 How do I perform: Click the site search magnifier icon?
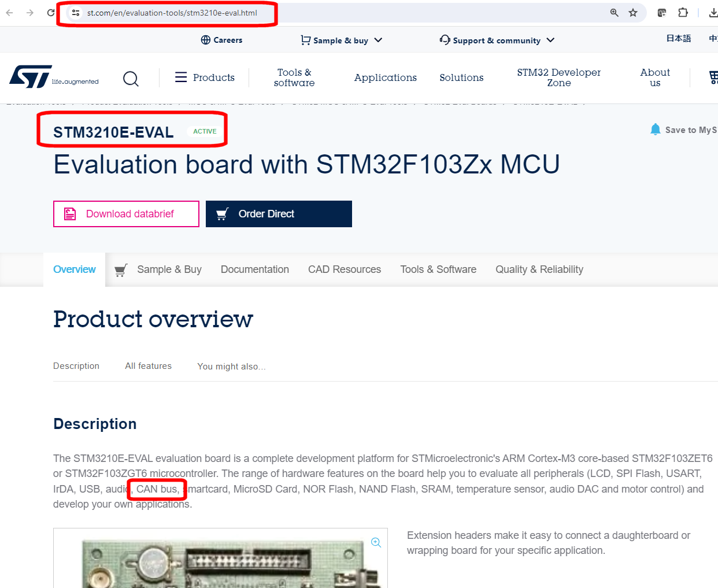pyautogui.click(x=131, y=79)
